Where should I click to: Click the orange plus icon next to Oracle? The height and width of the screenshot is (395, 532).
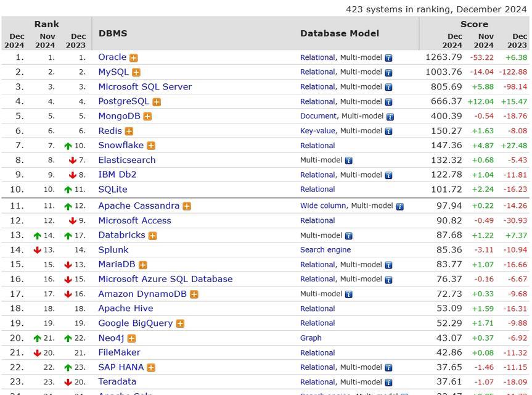click(134, 58)
